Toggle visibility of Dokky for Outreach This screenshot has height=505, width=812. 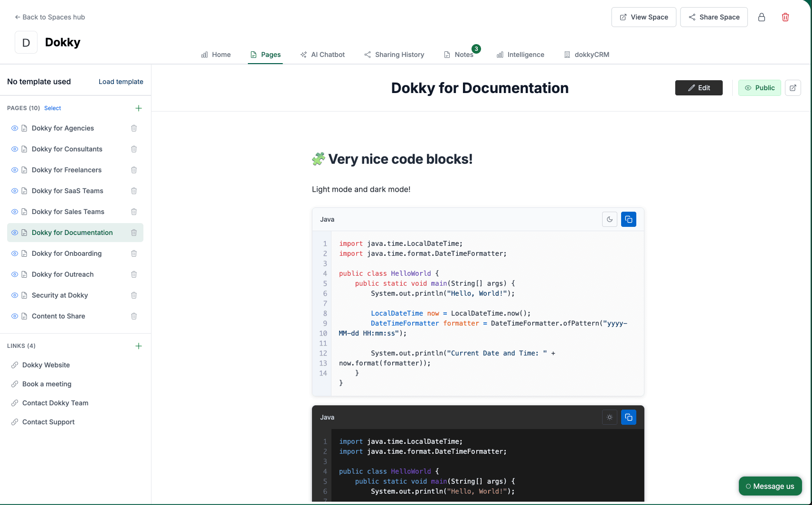pos(15,274)
